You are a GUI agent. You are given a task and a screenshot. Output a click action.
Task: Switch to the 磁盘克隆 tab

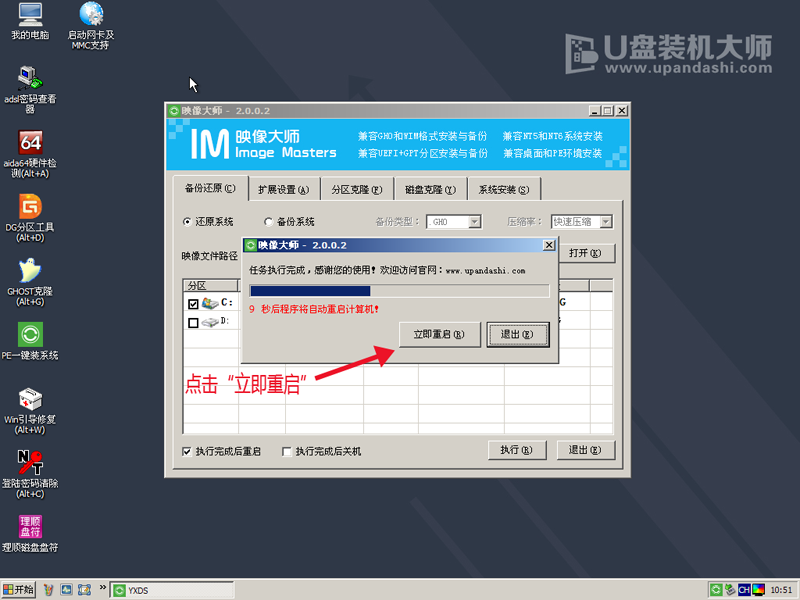click(430, 188)
